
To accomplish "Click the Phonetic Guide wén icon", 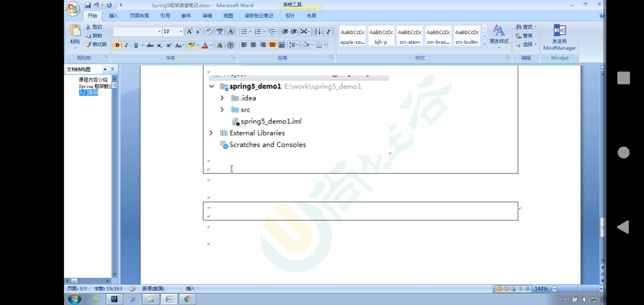I will [x=219, y=31].
